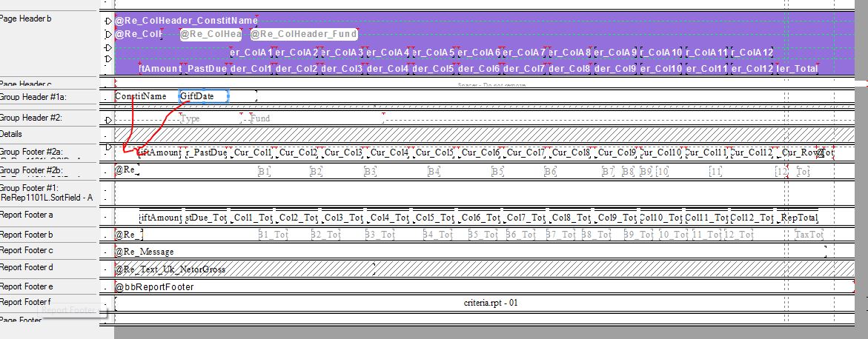Click the r_ColA12 header field
Screen dimensions: 868x339
coord(752,53)
